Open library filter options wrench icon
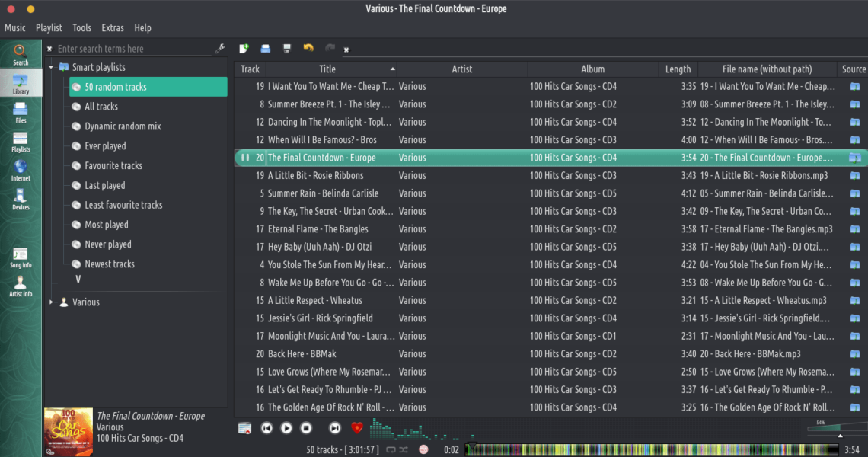 click(x=220, y=49)
